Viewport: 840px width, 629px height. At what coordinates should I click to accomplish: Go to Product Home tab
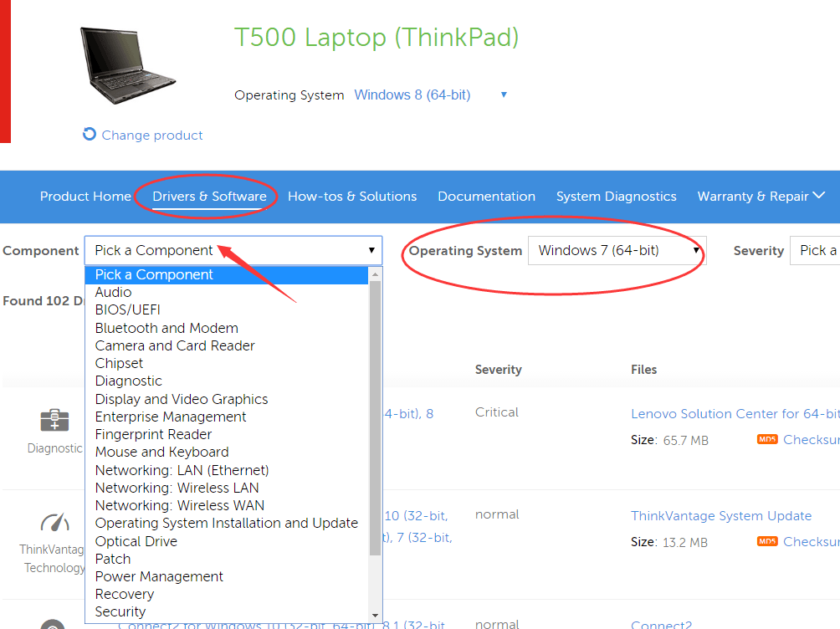[85, 196]
